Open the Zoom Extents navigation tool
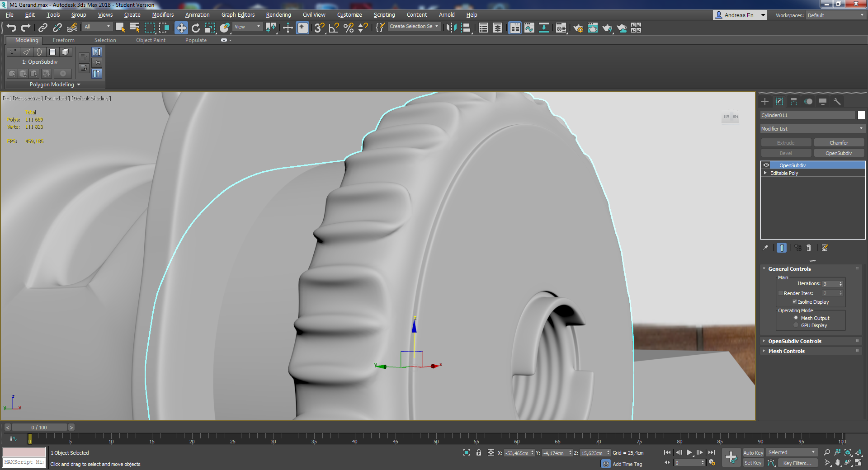 [x=848, y=452]
